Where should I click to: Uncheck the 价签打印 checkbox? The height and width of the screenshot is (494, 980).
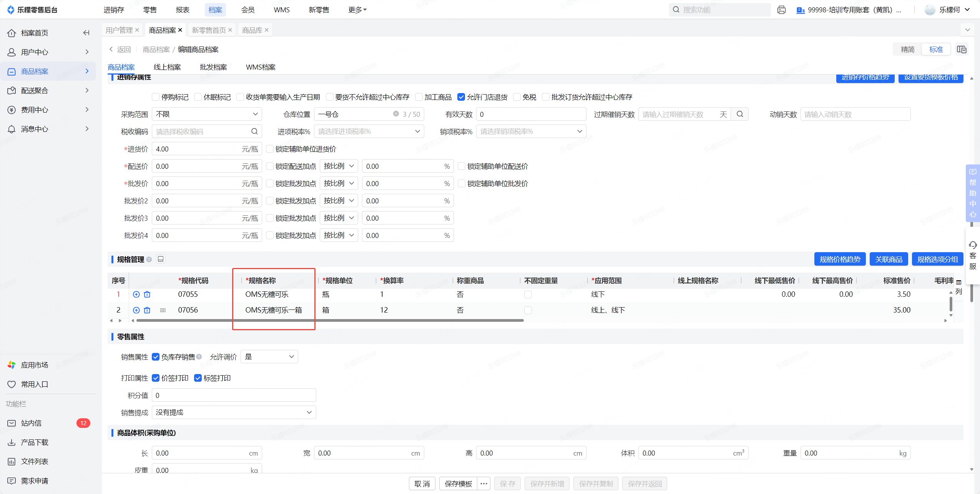[x=156, y=378]
